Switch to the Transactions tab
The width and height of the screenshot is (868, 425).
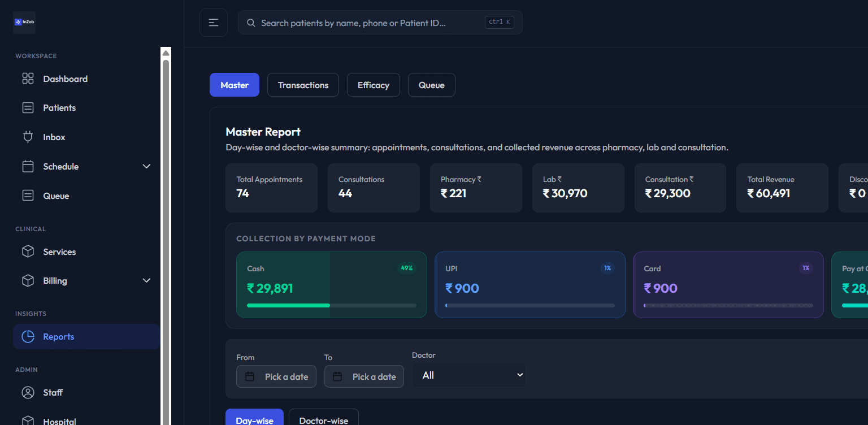[303, 85]
